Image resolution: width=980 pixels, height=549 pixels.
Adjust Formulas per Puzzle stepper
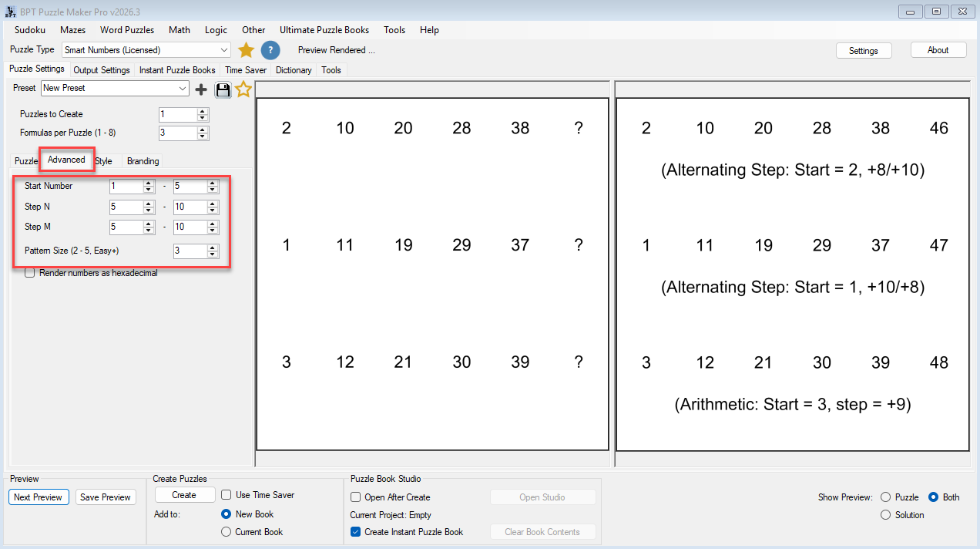[x=203, y=133]
